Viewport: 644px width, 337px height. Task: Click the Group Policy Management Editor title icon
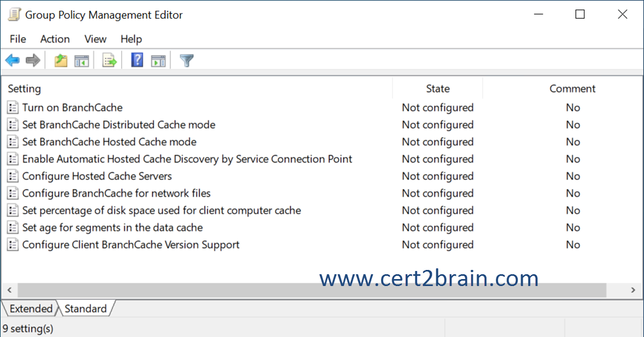[14, 14]
